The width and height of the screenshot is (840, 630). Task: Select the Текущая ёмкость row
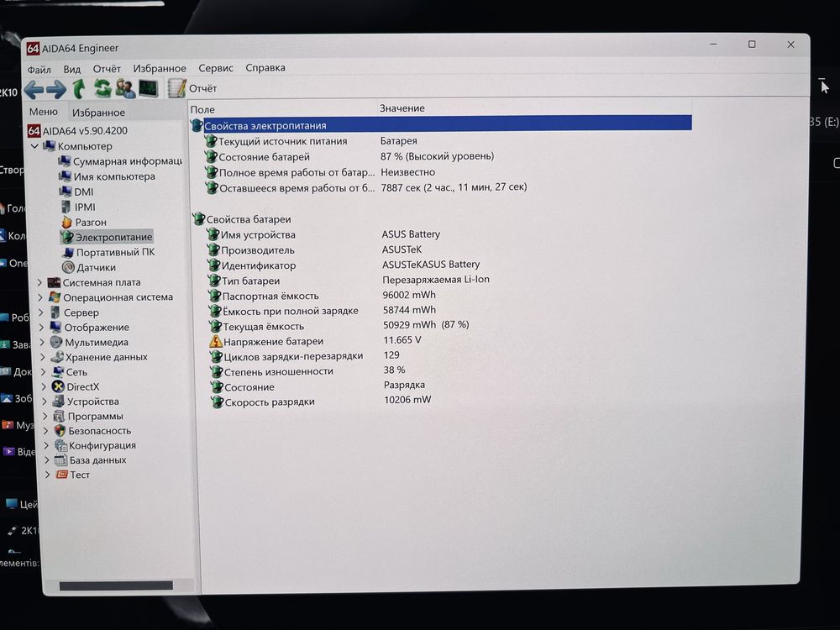tap(339, 326)
